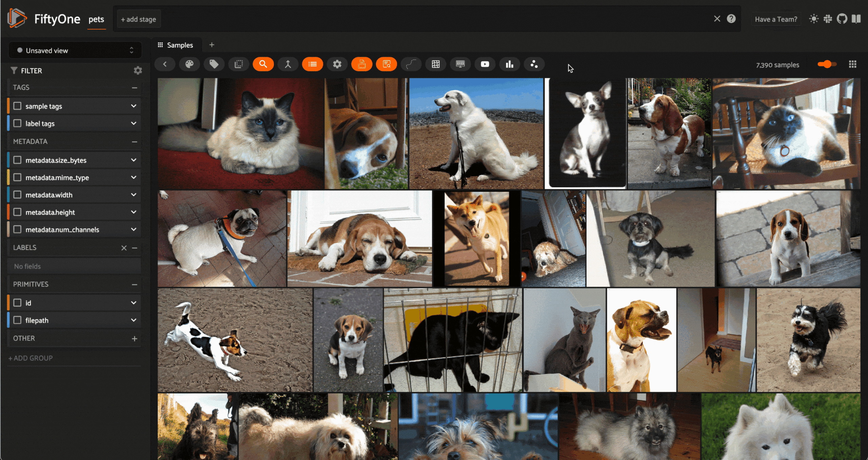Adjust the orange grid zoom slider
The image size is (868, 460).
coord(827,64)
